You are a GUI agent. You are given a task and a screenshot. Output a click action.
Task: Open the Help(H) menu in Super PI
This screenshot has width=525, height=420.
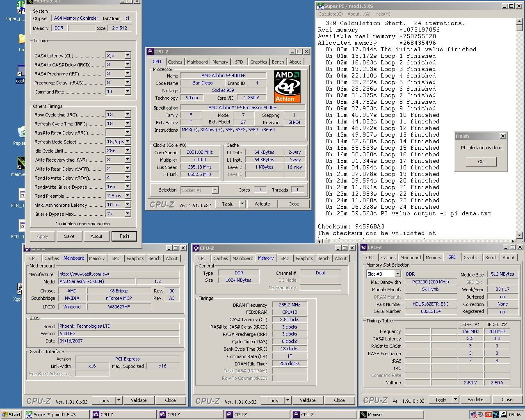pos(383,14)
